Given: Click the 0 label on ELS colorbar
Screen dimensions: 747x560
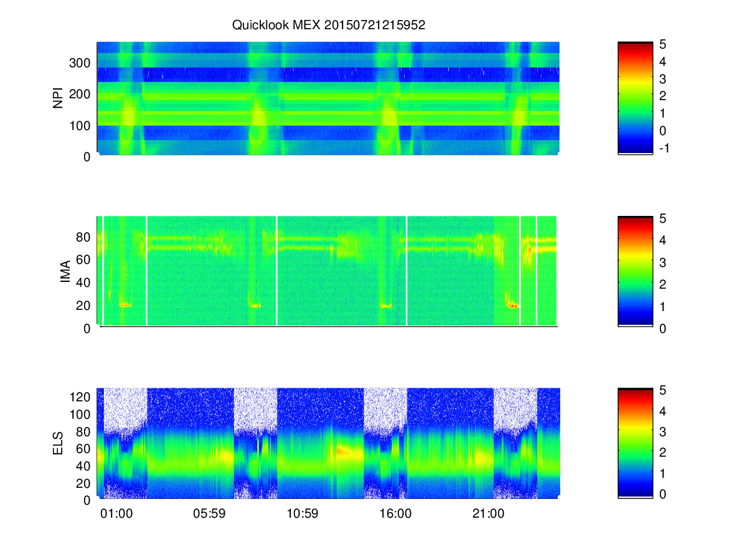Looking at the screenshot, I should 663,494.
